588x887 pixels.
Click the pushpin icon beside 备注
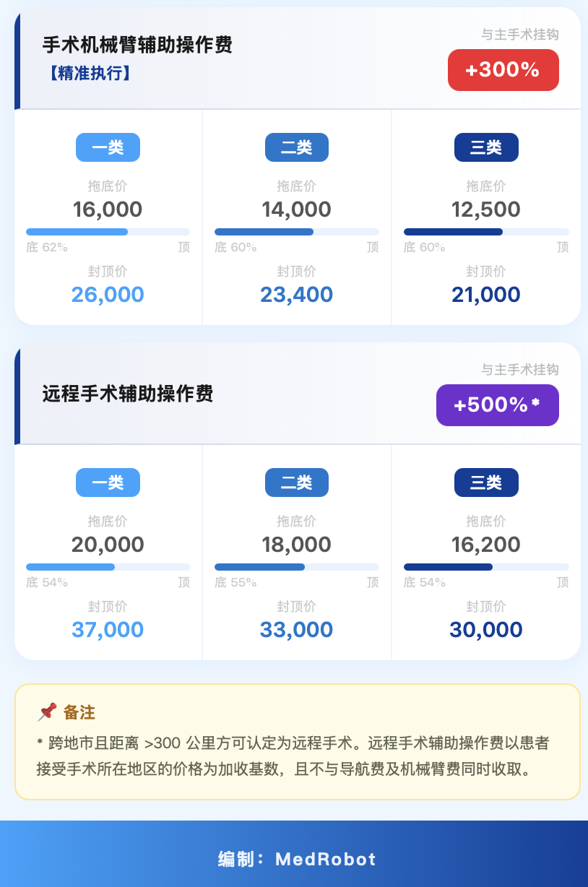click(47, 712)
